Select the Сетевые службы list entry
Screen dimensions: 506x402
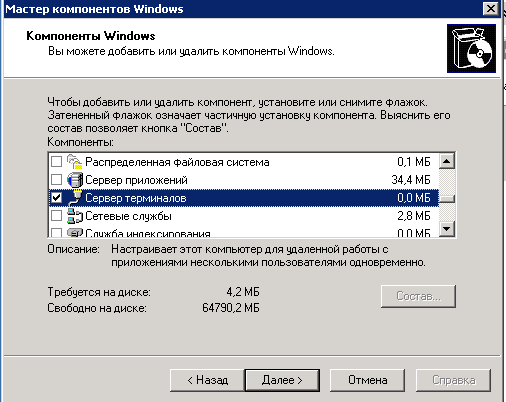click(244, 216)
